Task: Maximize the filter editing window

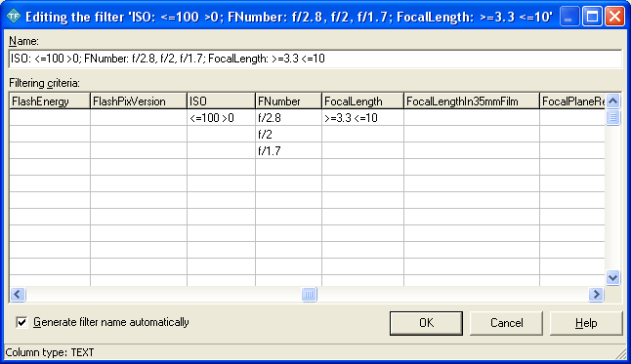Action: pyautogui.click(x=592, y=17)
